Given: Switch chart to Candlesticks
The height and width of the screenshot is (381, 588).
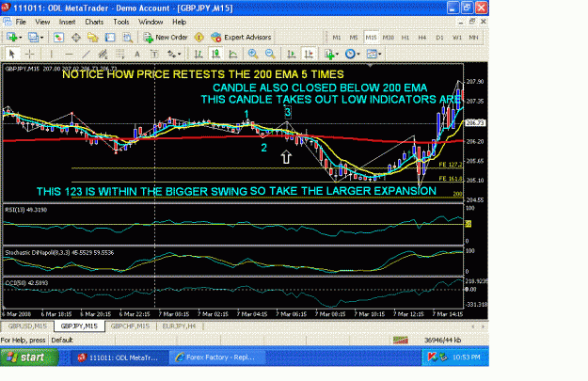Looking at the screenshot, I should (x=216, y=54).
